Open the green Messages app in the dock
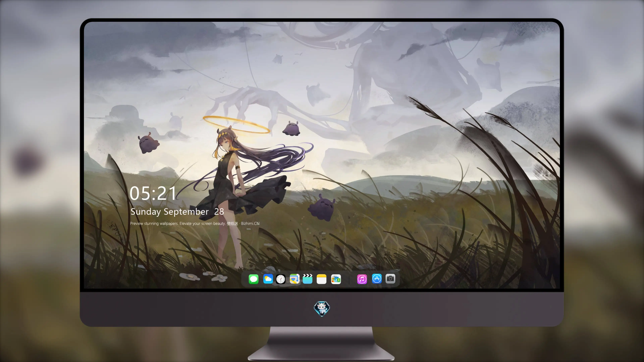This screenshot has width=644, height=362. [x=254, y=279]
